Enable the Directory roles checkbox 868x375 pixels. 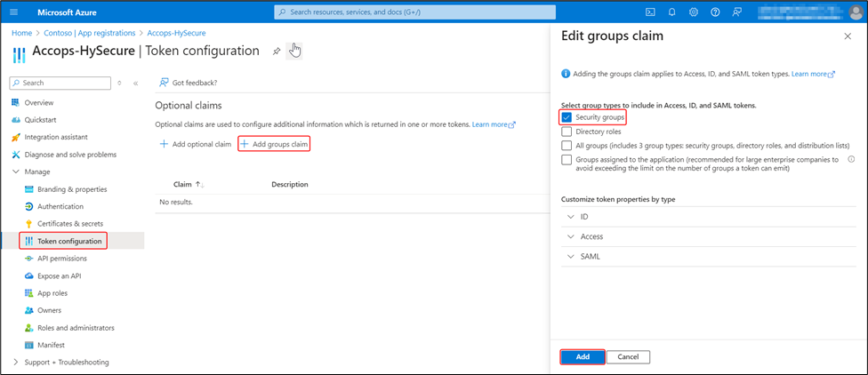pyautogui.click(x=567, y=132)
